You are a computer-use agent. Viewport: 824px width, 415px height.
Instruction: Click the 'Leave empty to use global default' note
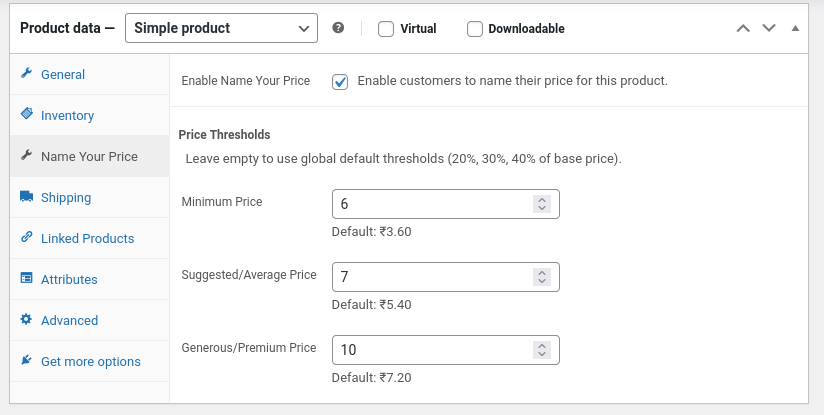[x=404, y=159]
